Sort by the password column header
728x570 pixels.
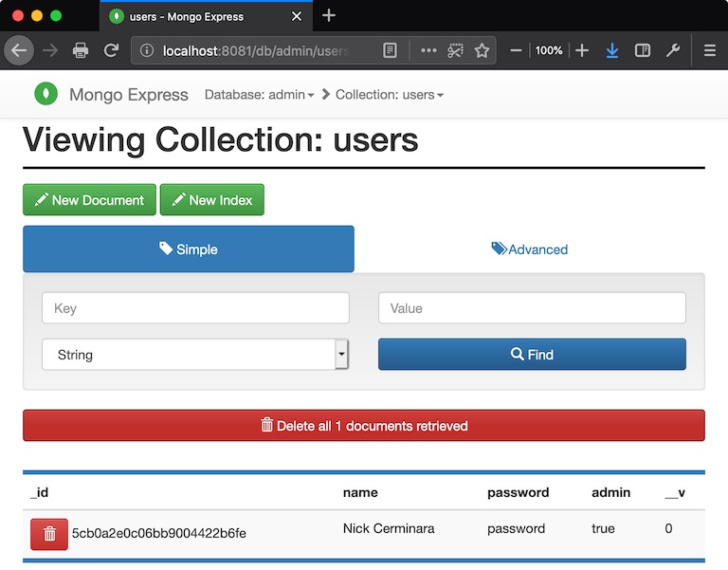[x=519, y=492]
